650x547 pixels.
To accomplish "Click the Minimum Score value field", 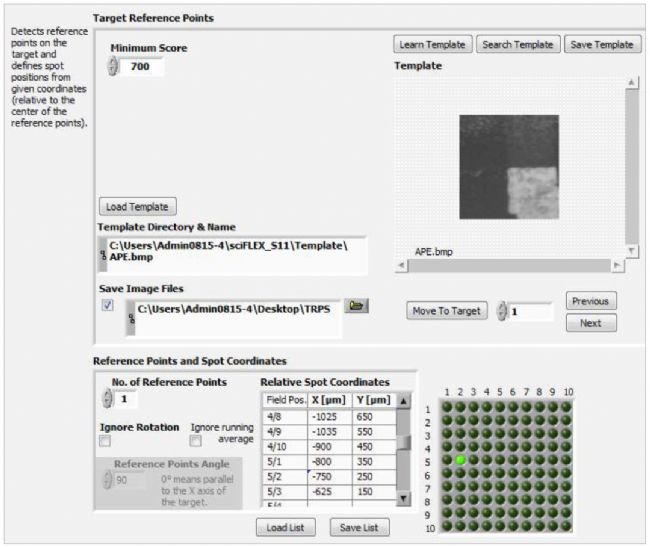I will pos(145,67).
